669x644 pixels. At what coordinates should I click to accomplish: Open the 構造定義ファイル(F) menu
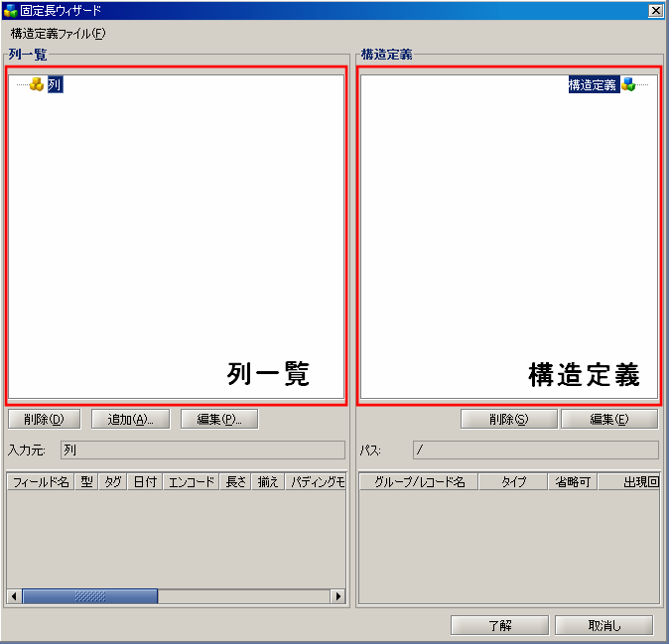point(58,34)
